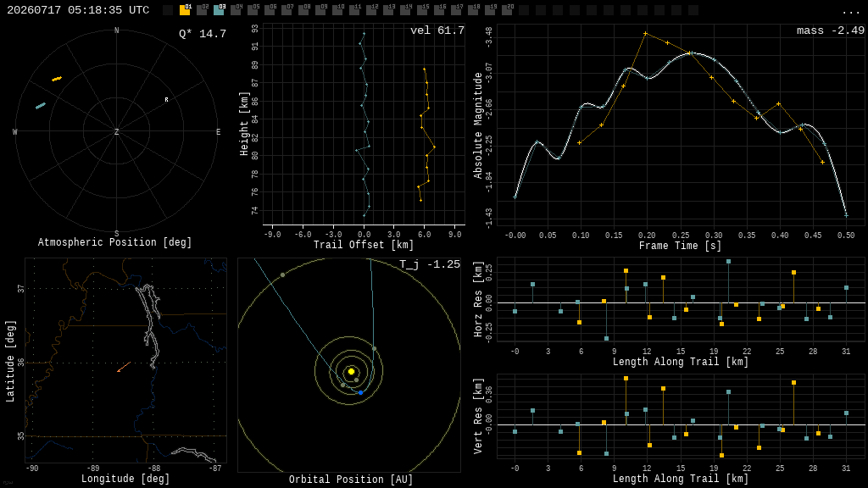Select station slot 07 in top bar

(x=287, y=10)
